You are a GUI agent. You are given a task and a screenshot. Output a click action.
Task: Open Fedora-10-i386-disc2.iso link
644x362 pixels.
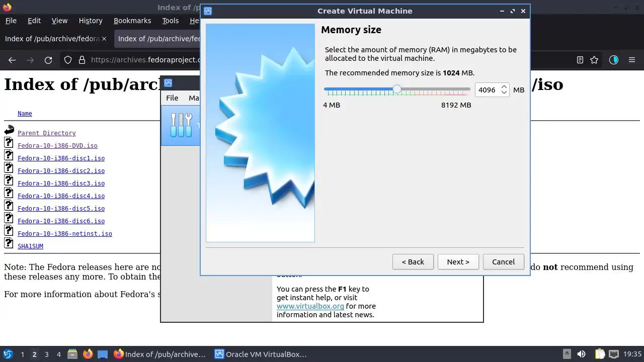[x=61, y=171]
